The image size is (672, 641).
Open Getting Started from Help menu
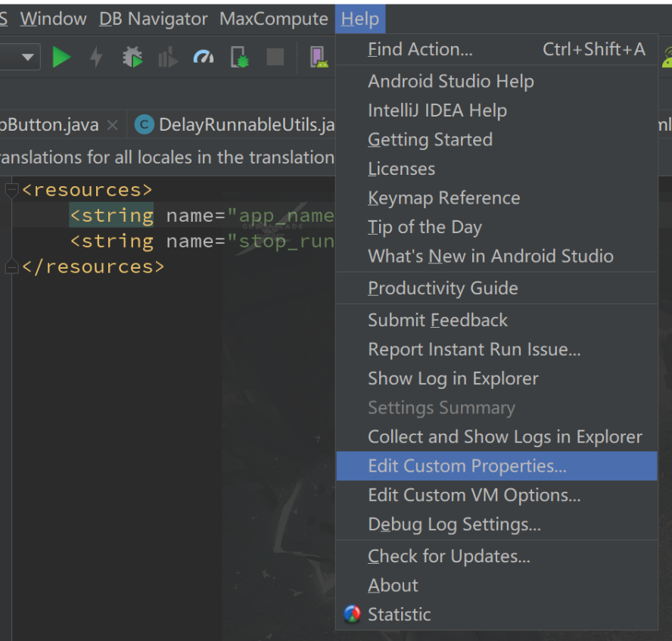497,139
